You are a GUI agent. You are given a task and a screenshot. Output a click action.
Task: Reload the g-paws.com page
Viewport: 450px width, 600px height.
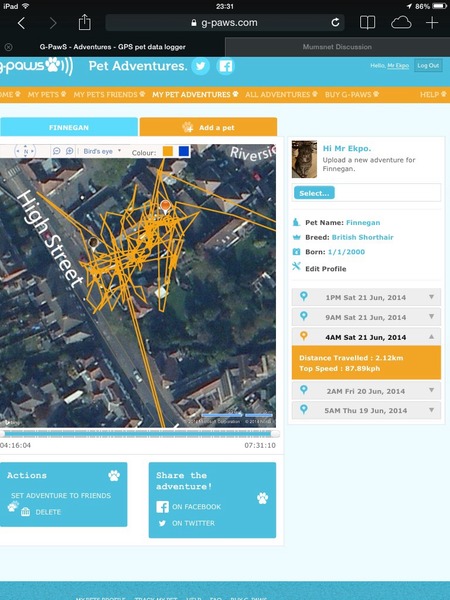335,23
